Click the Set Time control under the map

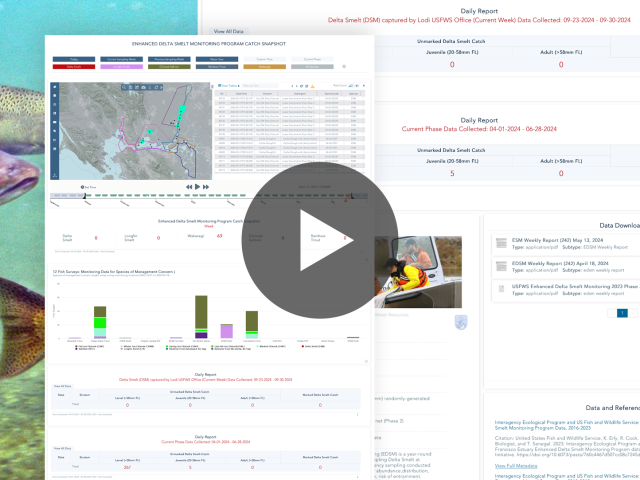pos(88,187)
